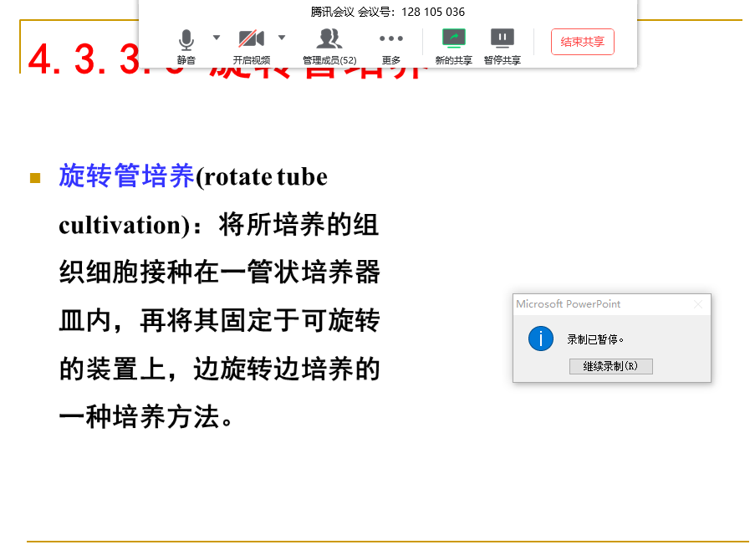Click the meeting number 128 105 036
755x560 pixels.
coord(432,12)
